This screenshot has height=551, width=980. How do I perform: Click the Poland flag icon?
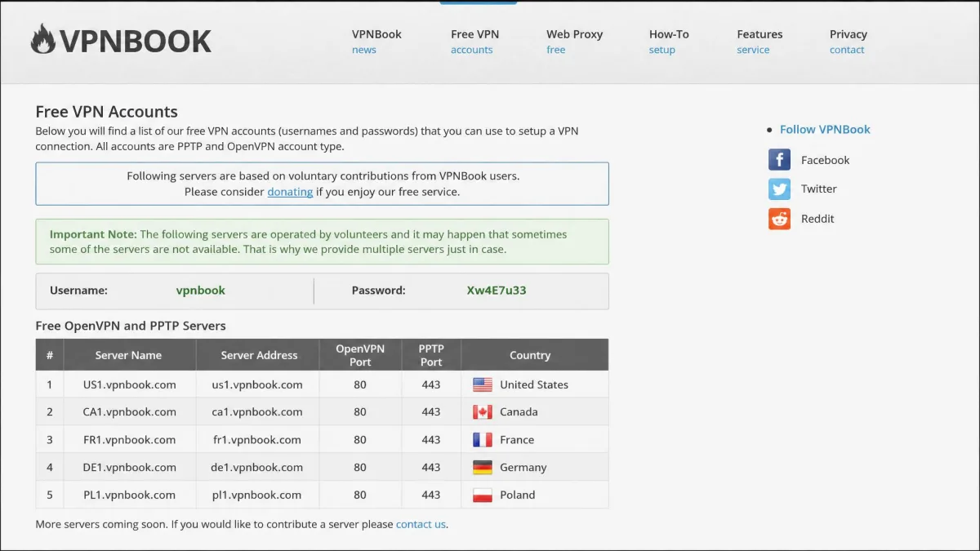tap(483, 495)
